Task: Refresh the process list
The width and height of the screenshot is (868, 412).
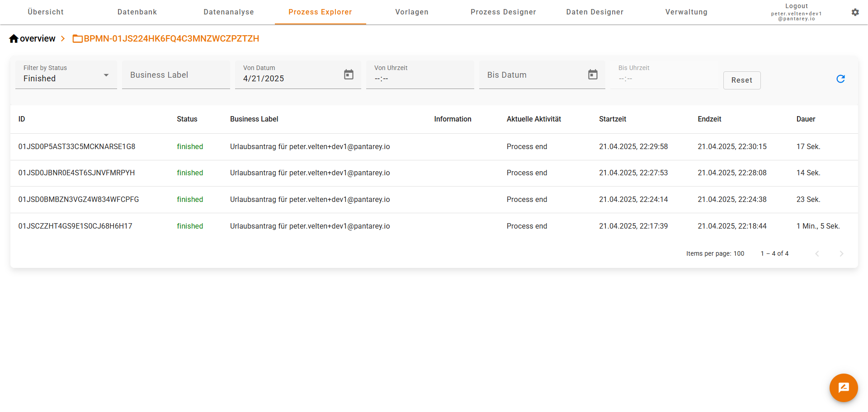Action: click(x=840, y=79)
